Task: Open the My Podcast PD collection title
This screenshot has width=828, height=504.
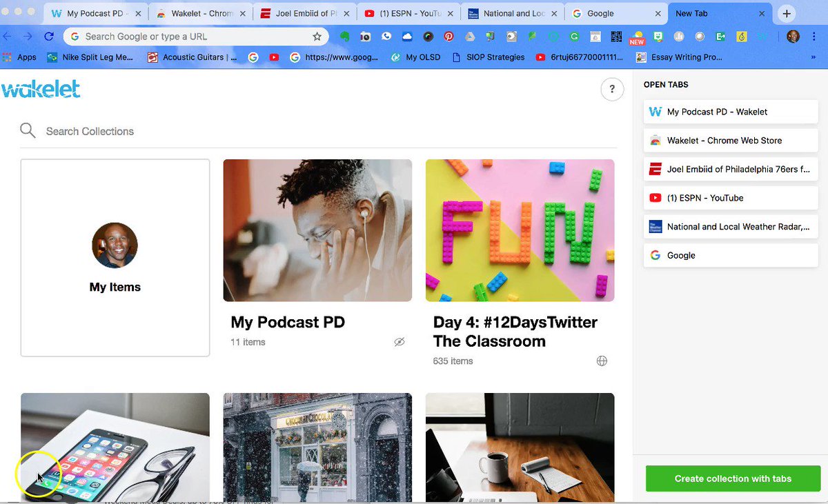Action: [288, 322]
